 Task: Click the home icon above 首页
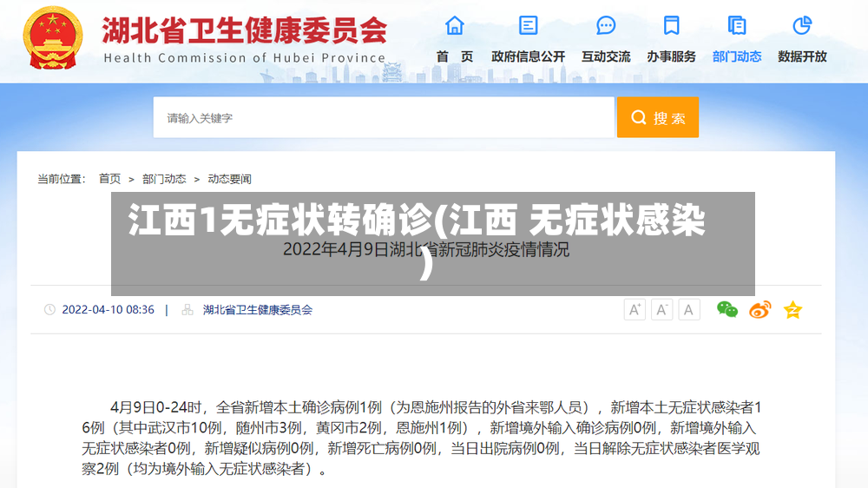455,25
